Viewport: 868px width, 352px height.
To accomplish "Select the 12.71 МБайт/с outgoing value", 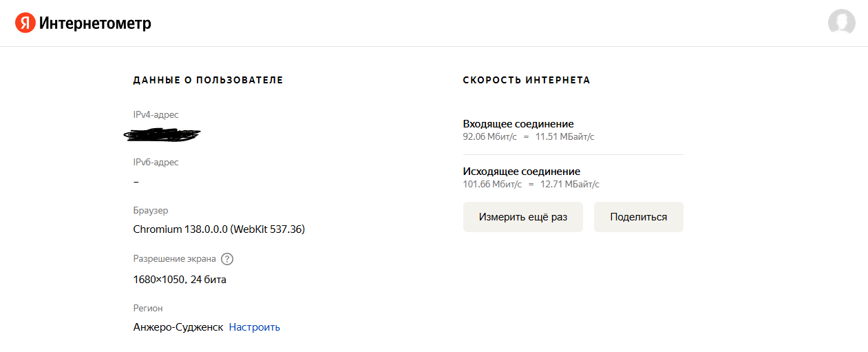I will pyautogui.click(x=570, y=185).
